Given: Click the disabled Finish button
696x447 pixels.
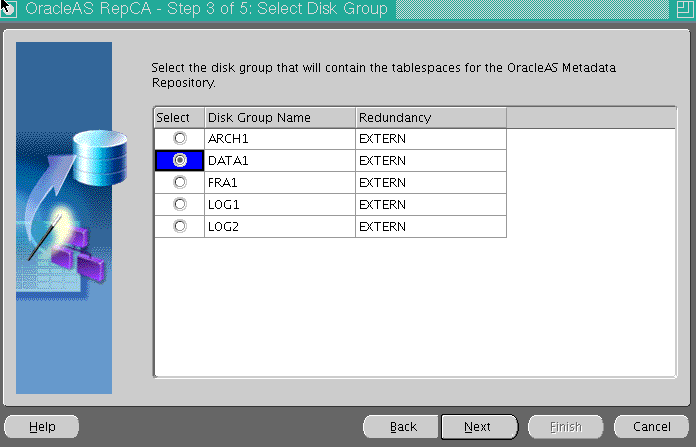Looking at the screenshot, I should coord(566,427).
